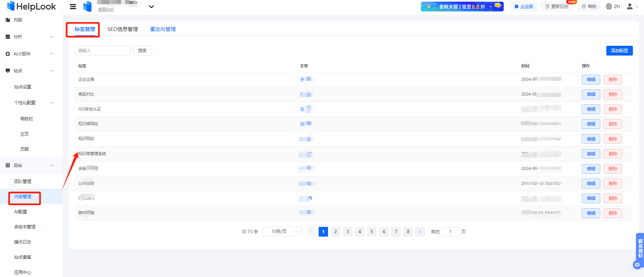Go to the next page arrow
Image resolution: width=644 pixels, height=277 pixels.
[x=420, y=232]
